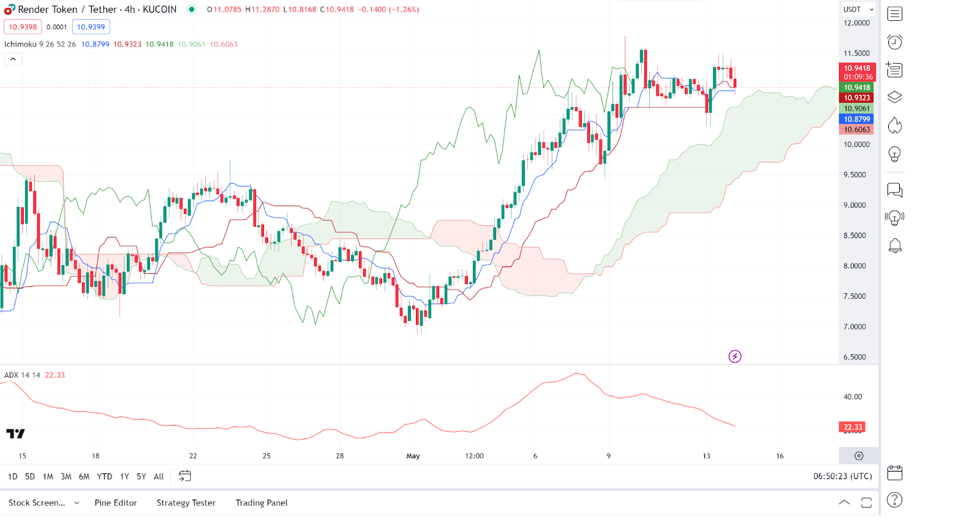Open the Stock Screener tab
Image resolution: width=980 pixels, height=520 pixels.
point(37,503)
